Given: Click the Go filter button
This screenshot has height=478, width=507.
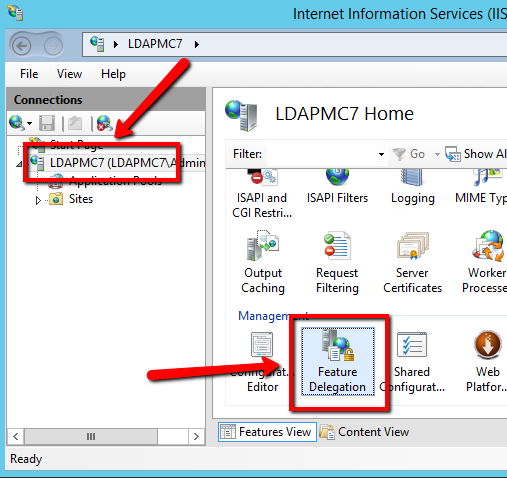Looking at the screenshot, I should pyautogui.click(x=409, y=154).
